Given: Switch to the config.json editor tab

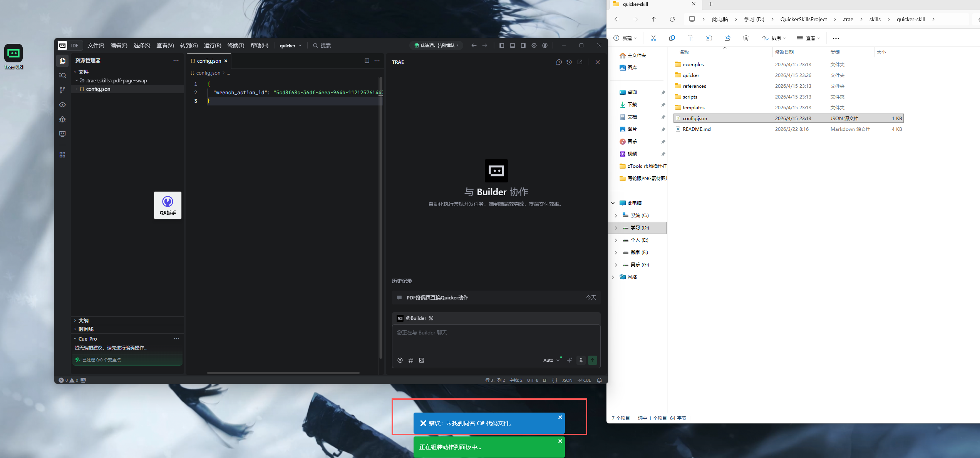Looking at the screenshot, I should tap(209, 61).
